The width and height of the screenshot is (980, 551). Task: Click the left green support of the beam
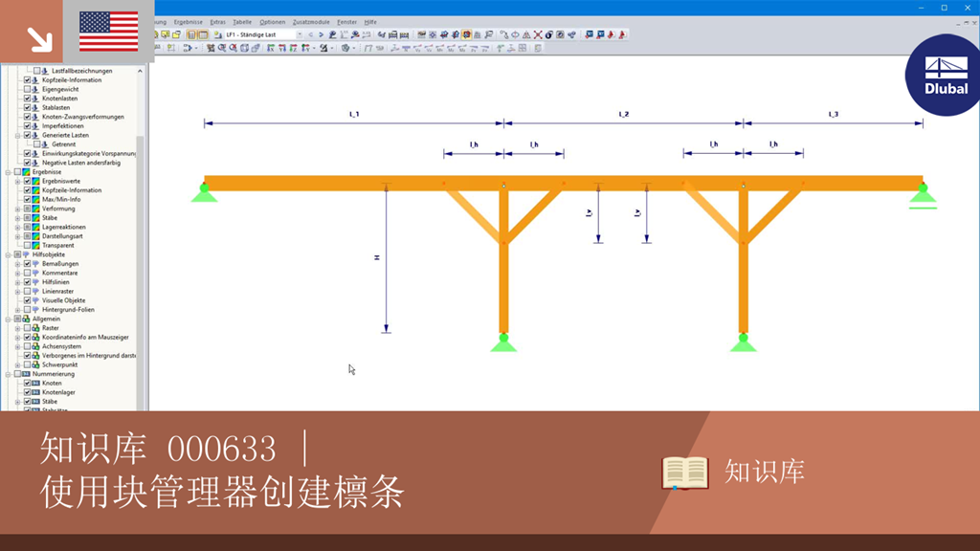[x=205, y=193]
